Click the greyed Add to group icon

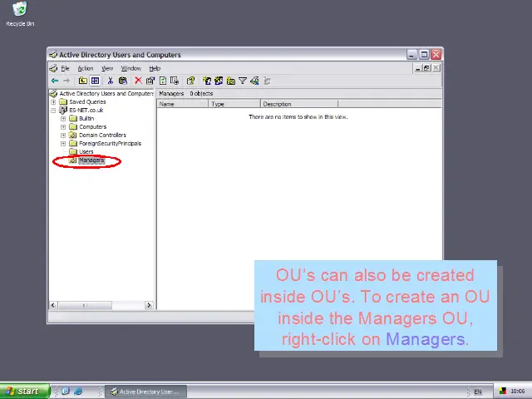coord(268,81)
